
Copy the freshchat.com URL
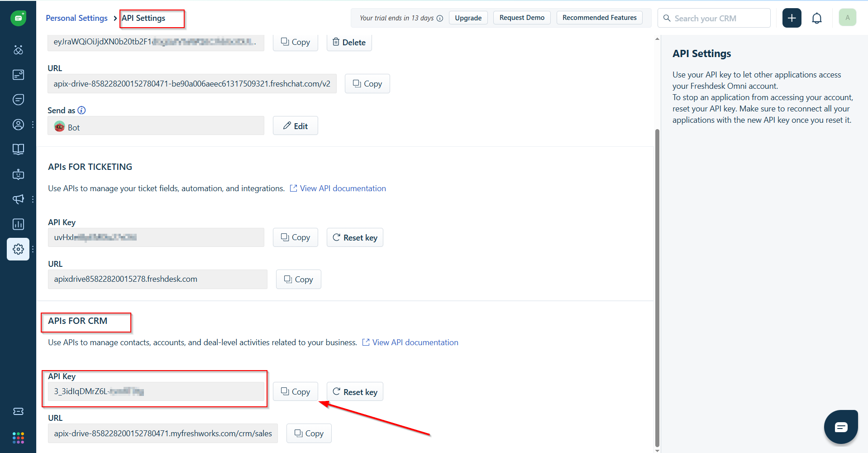point(367,84)
